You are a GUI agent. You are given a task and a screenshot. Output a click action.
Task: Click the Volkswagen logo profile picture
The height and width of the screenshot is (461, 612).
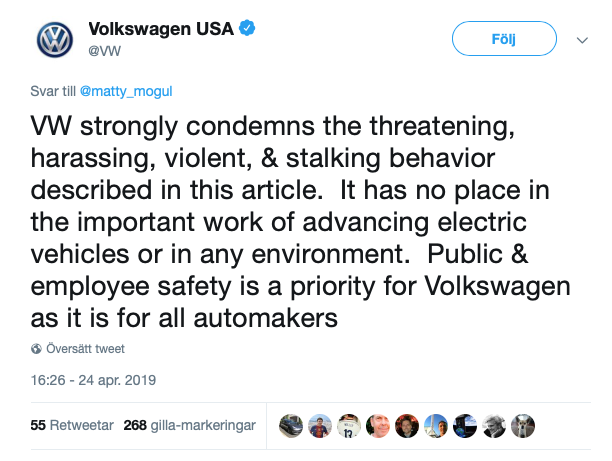tap(56, 40)
